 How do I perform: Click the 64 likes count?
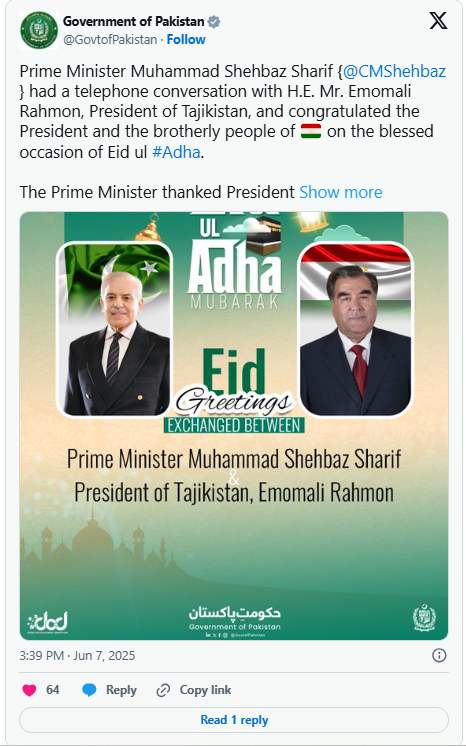53,690
